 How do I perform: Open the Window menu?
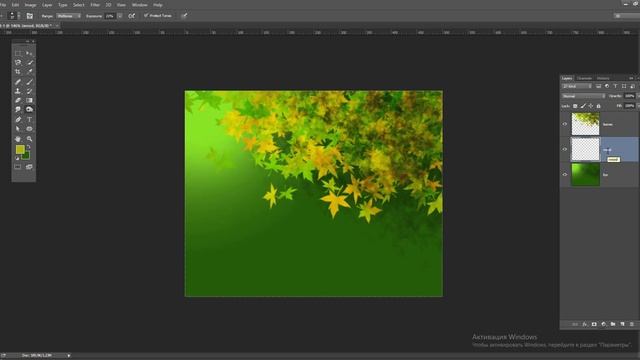click(140, 5)
